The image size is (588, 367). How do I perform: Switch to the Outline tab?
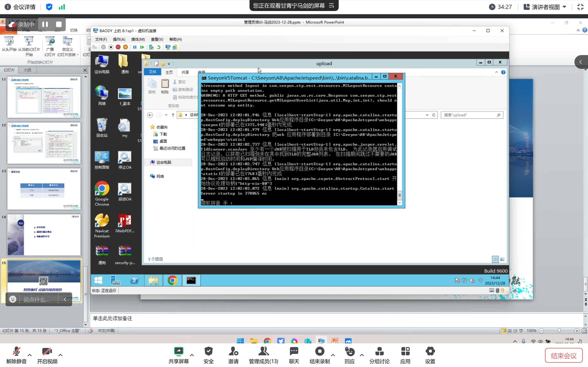coord(27,70)
